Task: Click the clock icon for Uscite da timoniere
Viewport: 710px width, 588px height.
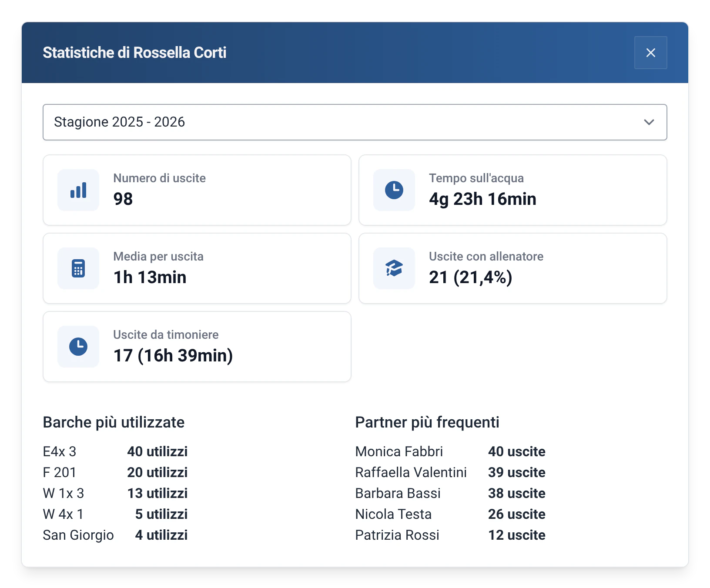Action: point(78,347)
